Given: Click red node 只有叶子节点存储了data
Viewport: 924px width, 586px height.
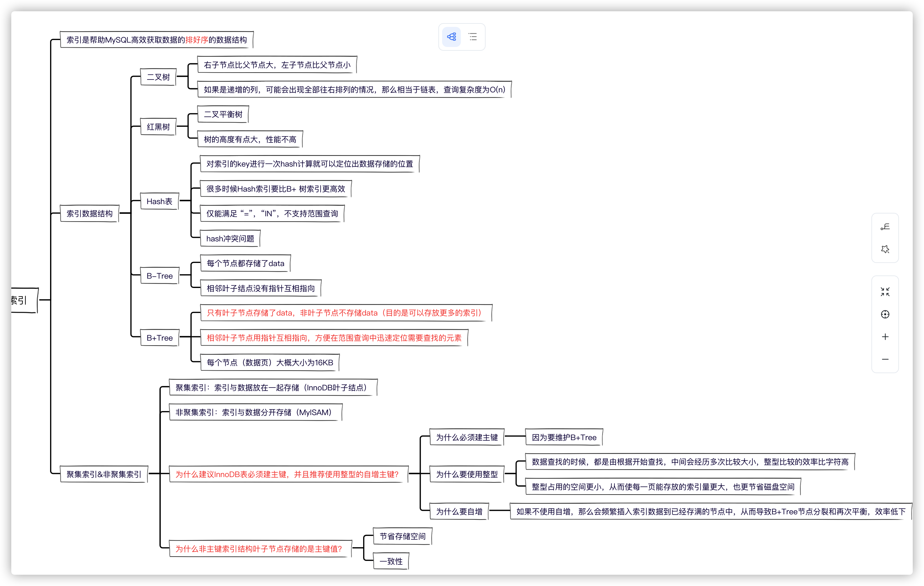Looking at the screenshot, I should [346, 313].
